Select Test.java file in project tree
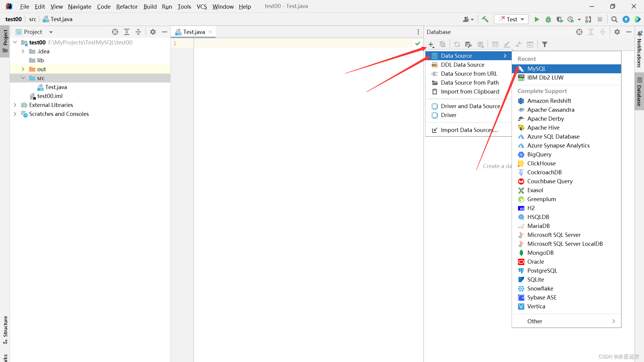Image resolution: width=644 pixels, height=362 pixels. (56, 87)
